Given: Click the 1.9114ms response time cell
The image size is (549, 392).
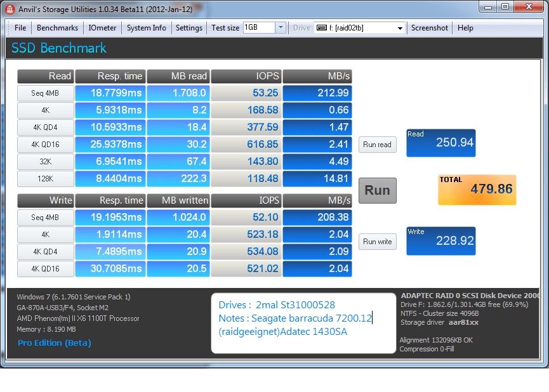Looking at the screenshot, I should coord(110,235).
